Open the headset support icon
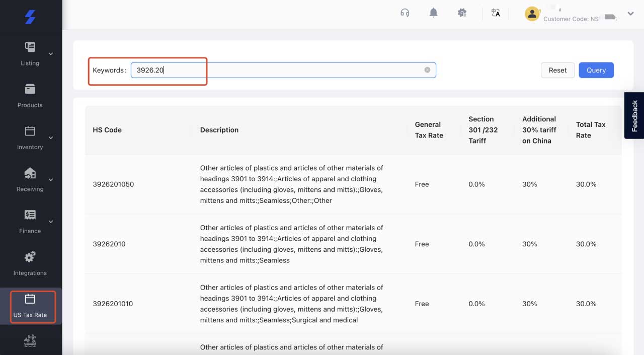 coord(404,13)
